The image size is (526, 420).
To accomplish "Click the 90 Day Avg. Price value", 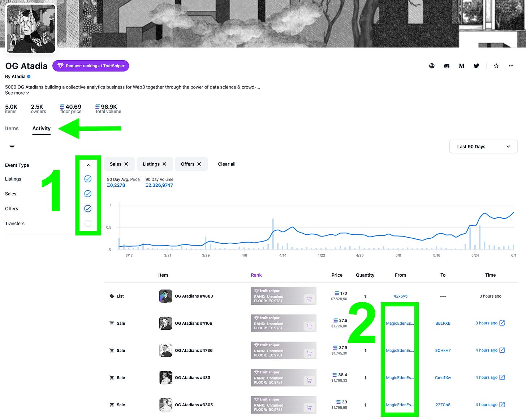I will point(116,185).
